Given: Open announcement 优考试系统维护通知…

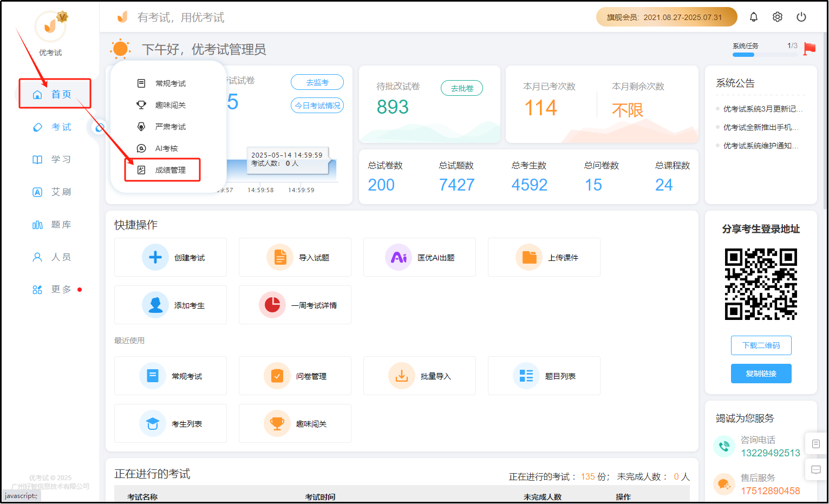Looking at the screenshot, I should tap(761, 146).
